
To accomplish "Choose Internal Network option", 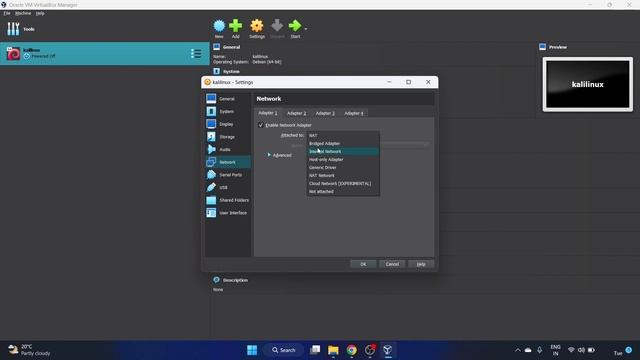I will point(343,151).
